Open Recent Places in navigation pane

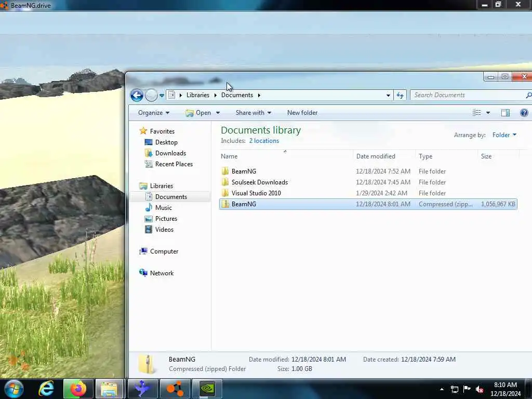click(174, 164)
